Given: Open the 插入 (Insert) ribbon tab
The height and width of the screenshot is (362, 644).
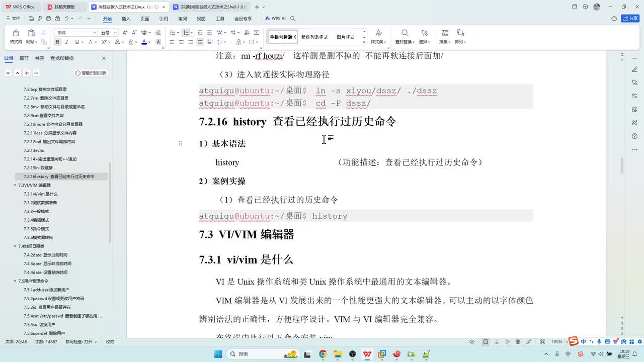Looking at the screenshot, I should [126, 19].
